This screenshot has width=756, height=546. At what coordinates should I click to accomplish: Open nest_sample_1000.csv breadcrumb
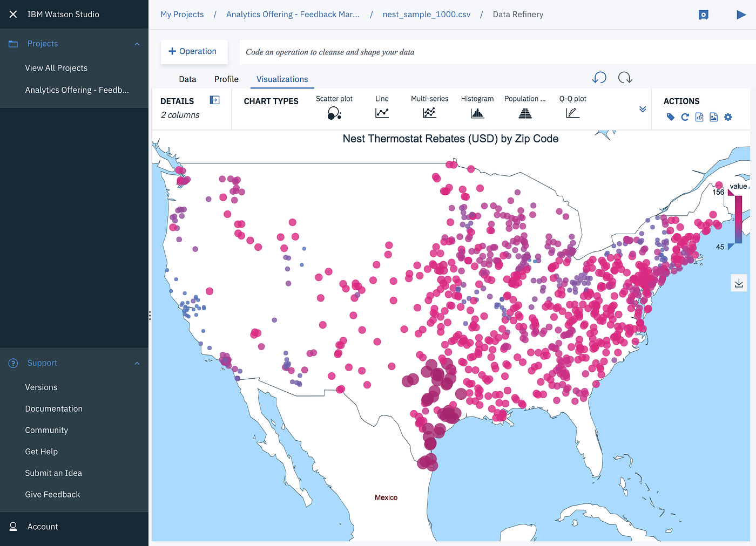[x=427, y=15]
